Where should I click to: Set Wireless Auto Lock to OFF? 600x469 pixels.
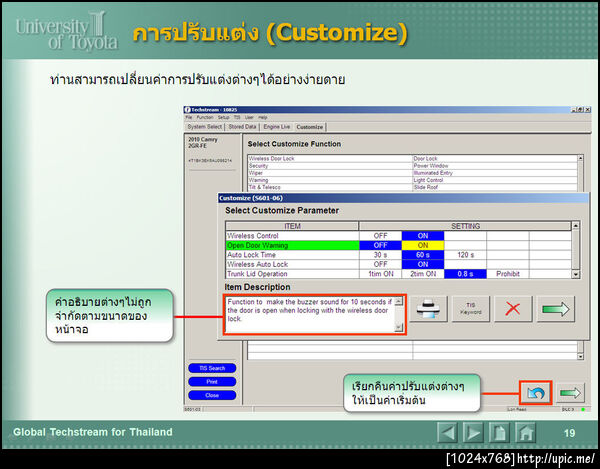(380, 264)
